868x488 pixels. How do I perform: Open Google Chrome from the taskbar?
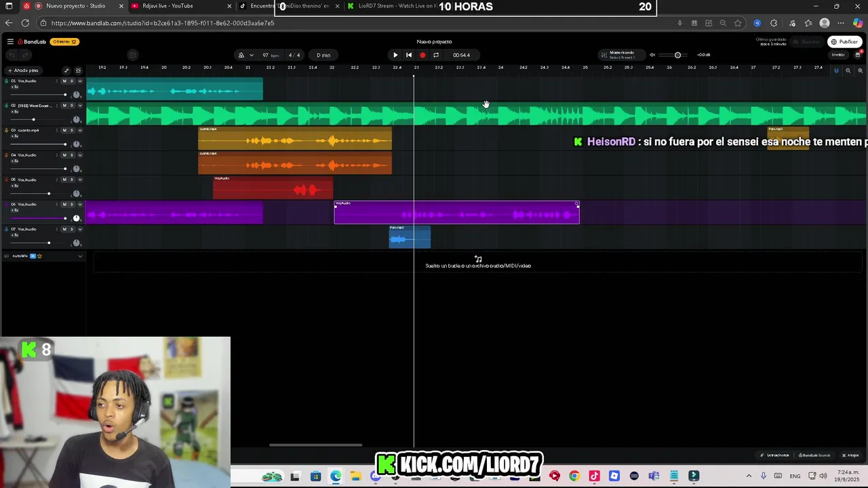click(574, 476)
